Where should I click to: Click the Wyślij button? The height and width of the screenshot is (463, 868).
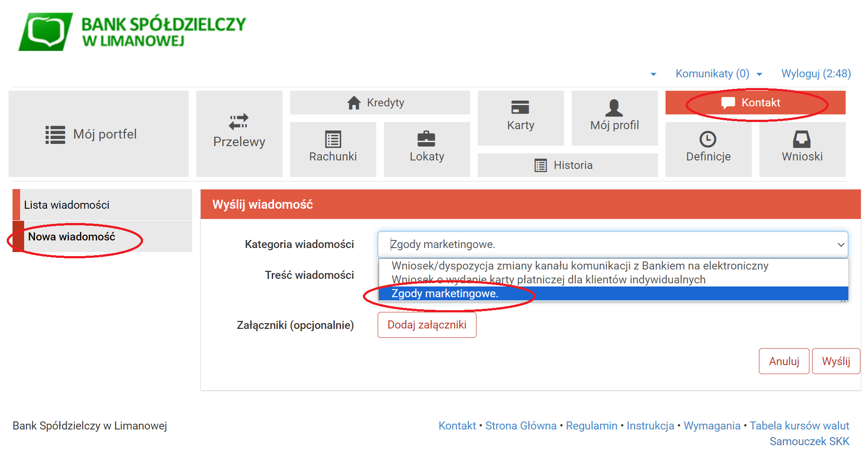pos(835,361)
